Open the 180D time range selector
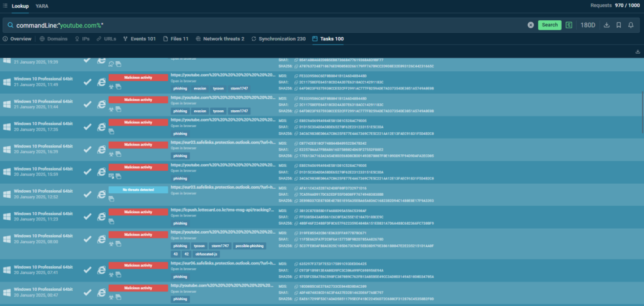Screen dimensions: 644x306 click(x=588, y=25)
